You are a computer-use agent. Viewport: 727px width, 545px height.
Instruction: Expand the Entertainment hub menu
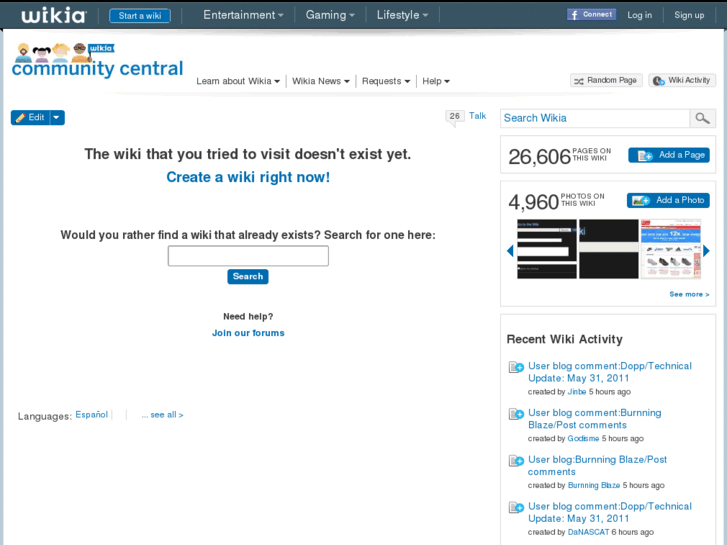coord(243,15)
